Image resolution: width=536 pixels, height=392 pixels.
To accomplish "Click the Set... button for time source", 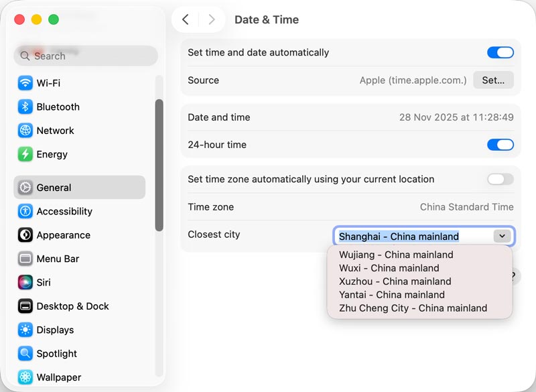I will pyautogui.click(x=494, y=80).
